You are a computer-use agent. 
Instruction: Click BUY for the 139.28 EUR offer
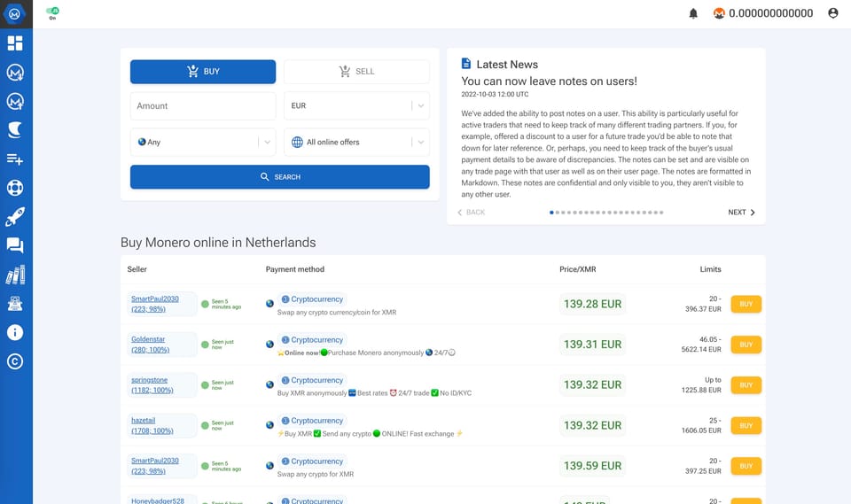[x=746, y=305]
